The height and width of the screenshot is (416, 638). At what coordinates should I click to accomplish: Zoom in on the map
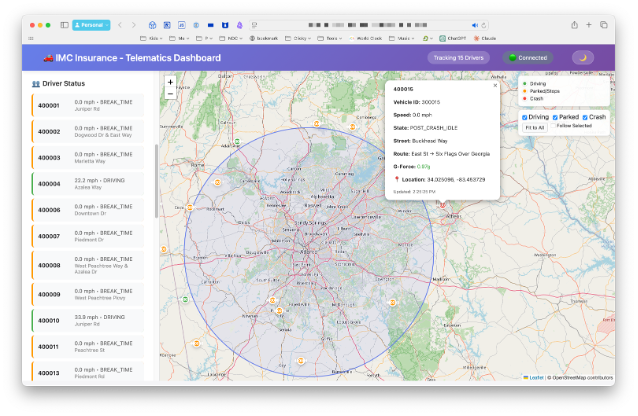[170, 82]
